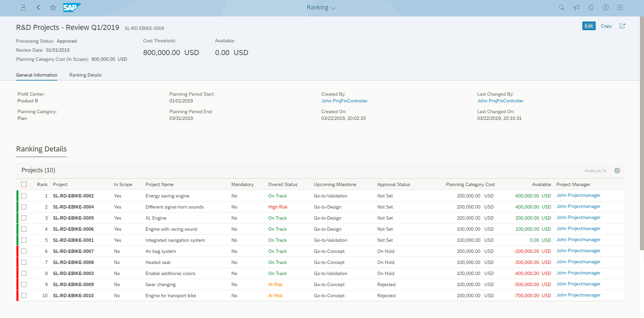
Task: Select the General Information tab
Action: [37, 75]
